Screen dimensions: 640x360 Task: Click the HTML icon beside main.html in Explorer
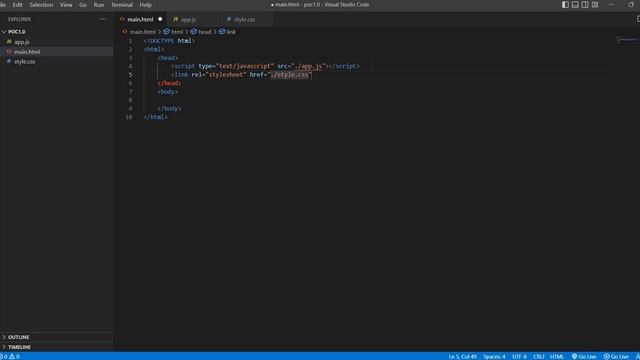(9, 51)
